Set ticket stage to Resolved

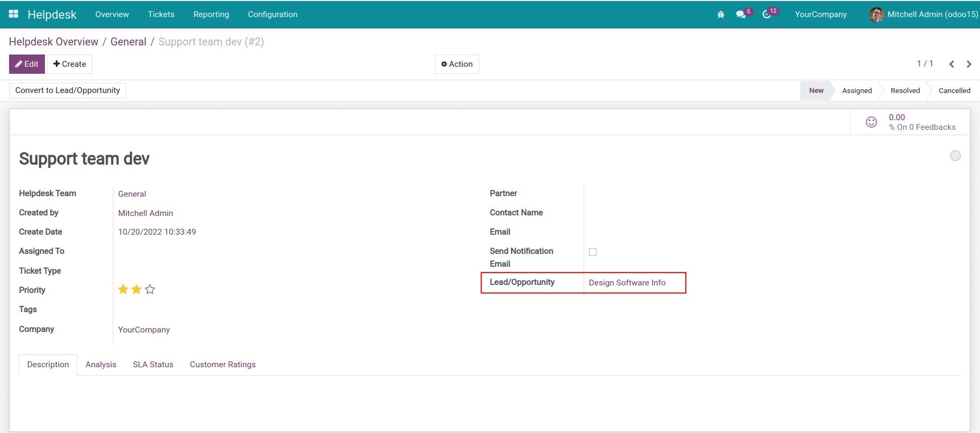click(905, 91)
